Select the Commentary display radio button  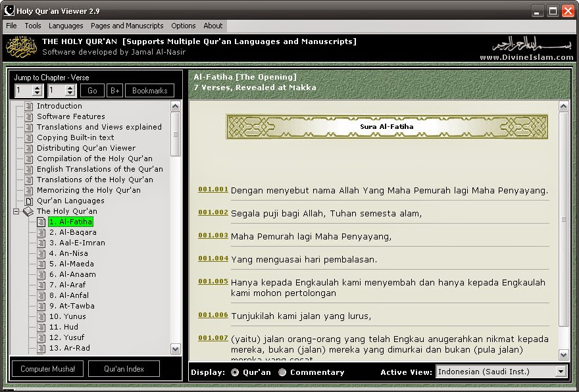(x=282, y=372)
